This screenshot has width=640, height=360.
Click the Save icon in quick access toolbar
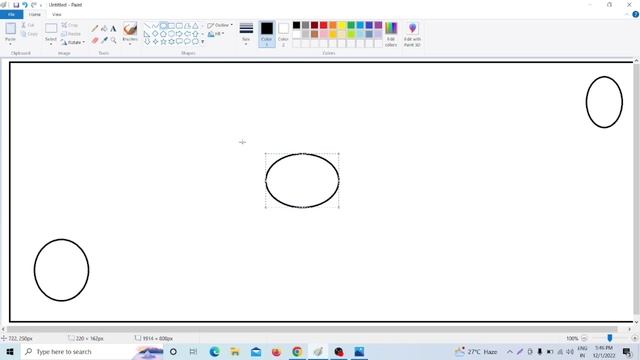[x=16, y=5]
